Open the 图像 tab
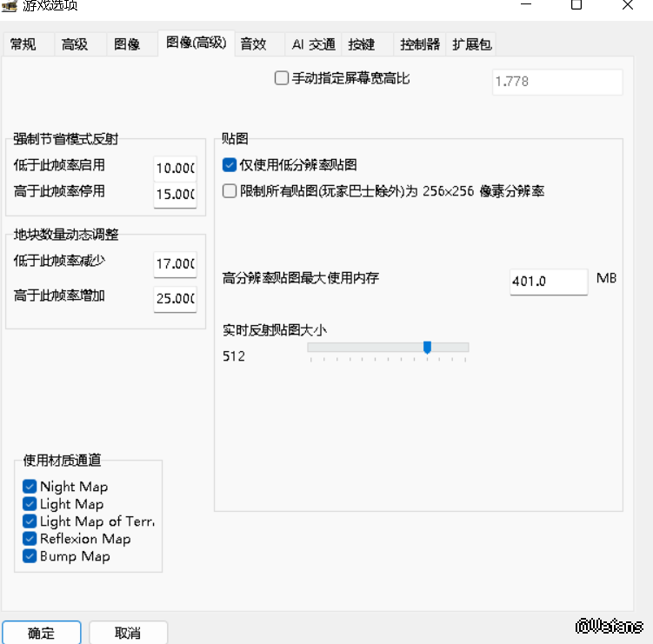 coord(128,44)
